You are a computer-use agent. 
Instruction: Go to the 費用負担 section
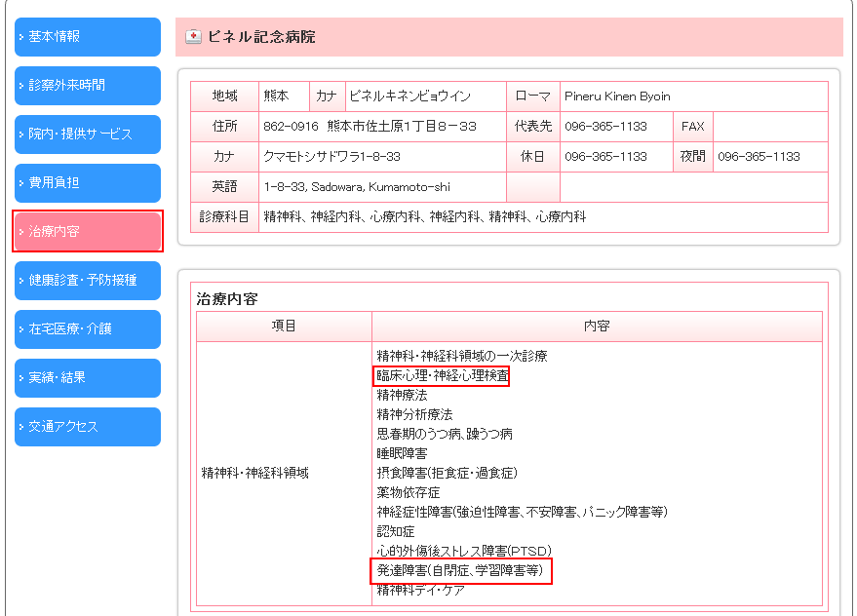pyautogui.click(x=88, y=182)
